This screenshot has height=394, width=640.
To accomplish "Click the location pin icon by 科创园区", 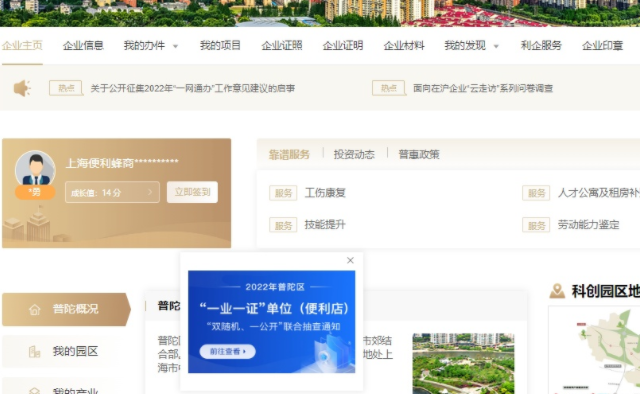I will pos(557,292).
